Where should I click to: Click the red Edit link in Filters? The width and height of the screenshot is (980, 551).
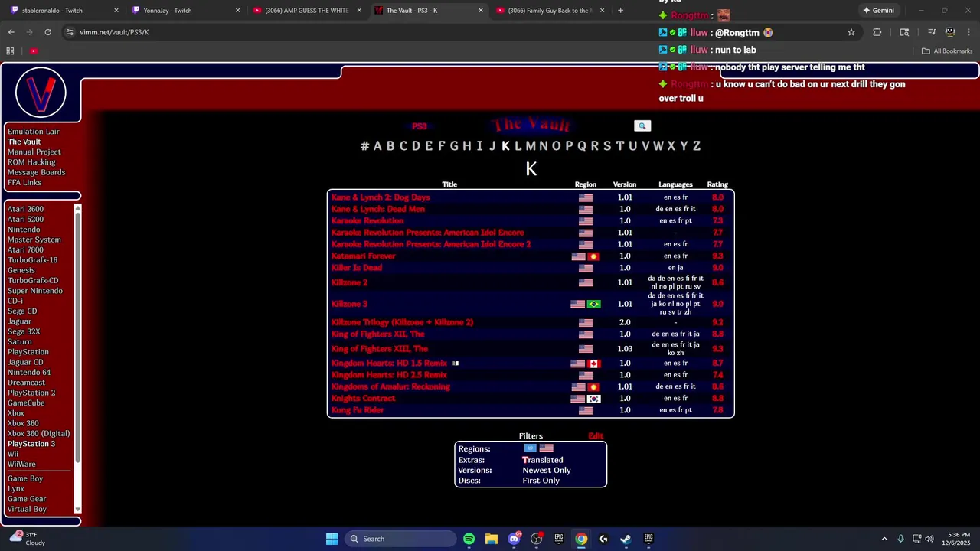(x=596, y=436)
